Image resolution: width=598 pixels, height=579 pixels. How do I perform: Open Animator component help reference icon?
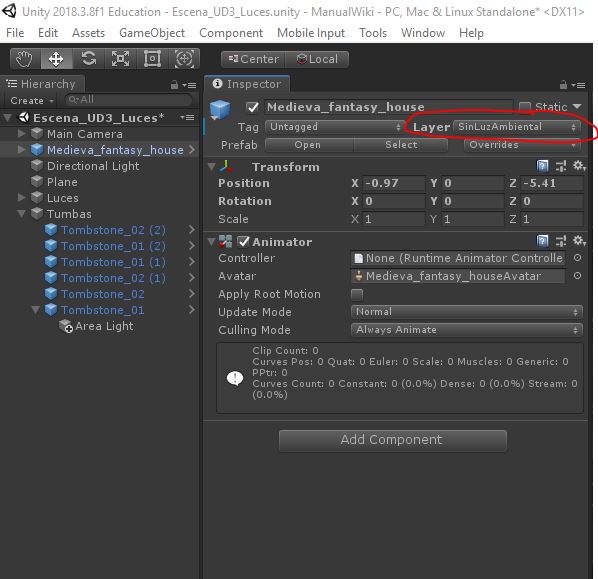[x=542, y=241]
